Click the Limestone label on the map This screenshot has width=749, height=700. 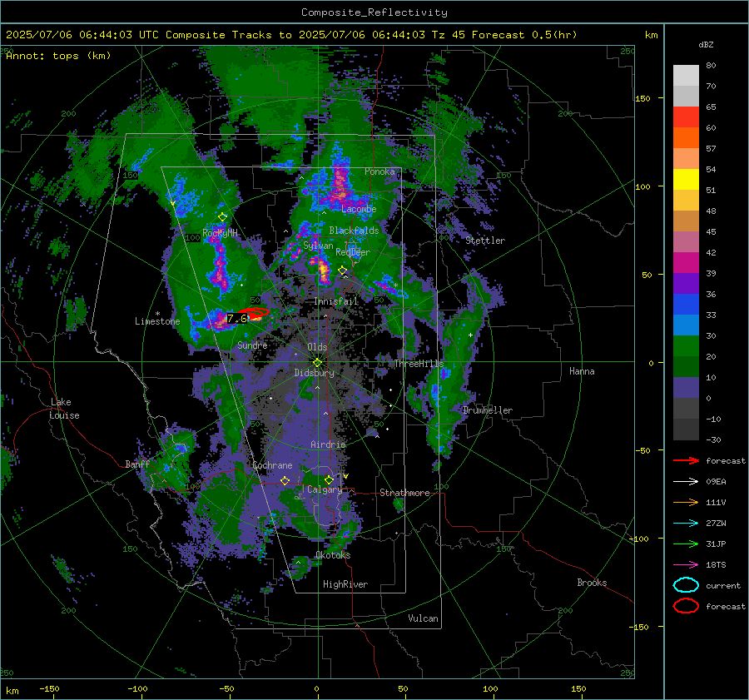pyautogui.click(x=157, y=321)
